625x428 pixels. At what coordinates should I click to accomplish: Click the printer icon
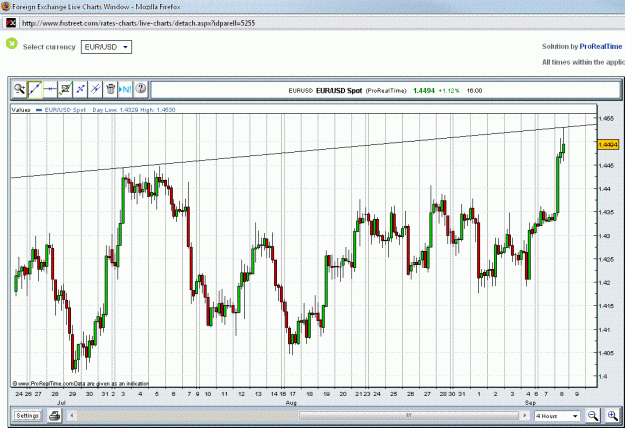[55, 416]
